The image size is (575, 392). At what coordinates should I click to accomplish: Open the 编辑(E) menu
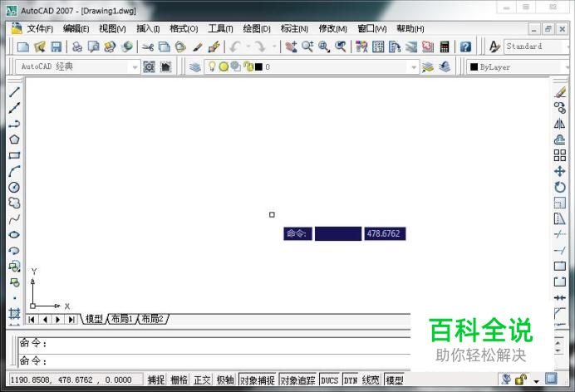[x=76, y=28]
